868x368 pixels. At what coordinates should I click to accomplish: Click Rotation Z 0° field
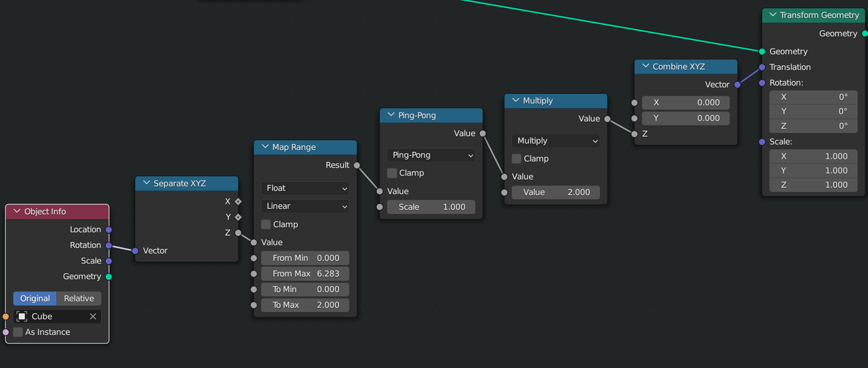(x=813, y=125)
